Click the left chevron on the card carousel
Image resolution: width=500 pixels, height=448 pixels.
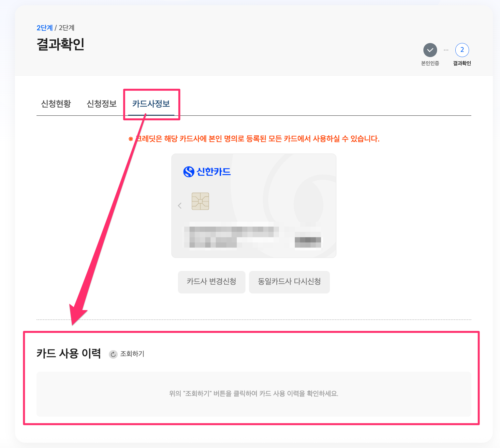pos(180,205)
